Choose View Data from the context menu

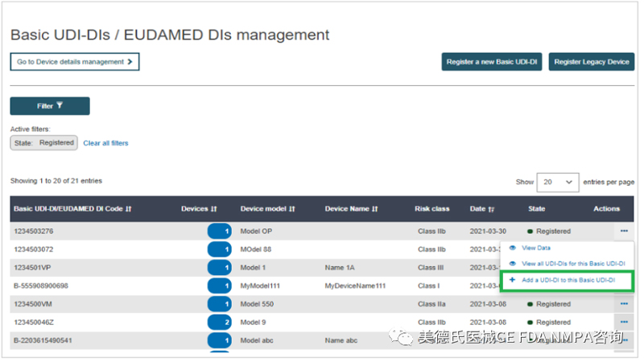tap(536, 249)
